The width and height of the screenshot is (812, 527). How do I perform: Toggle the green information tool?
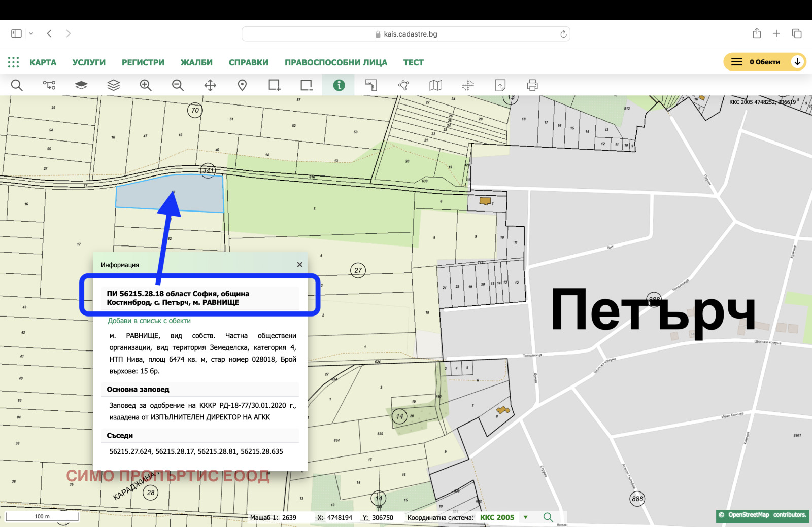pyautogui.click(x=339, y=85)
